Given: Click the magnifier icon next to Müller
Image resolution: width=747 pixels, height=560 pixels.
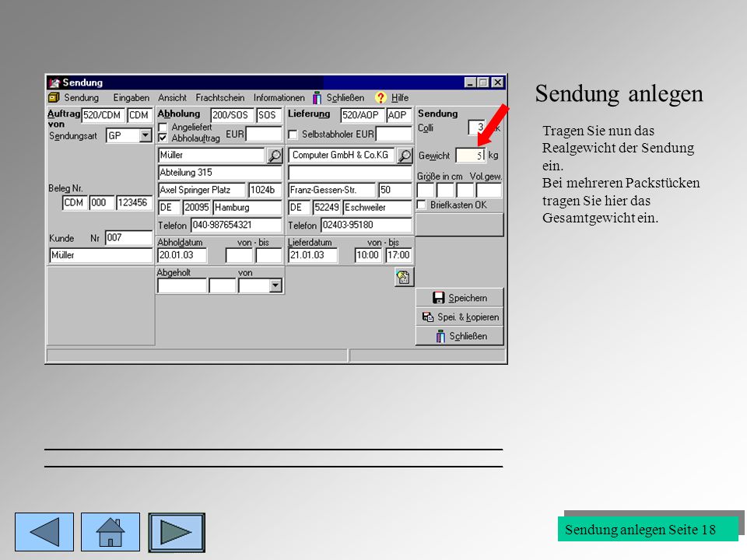Looking at the screenshot, I should (x=275, y=156).
